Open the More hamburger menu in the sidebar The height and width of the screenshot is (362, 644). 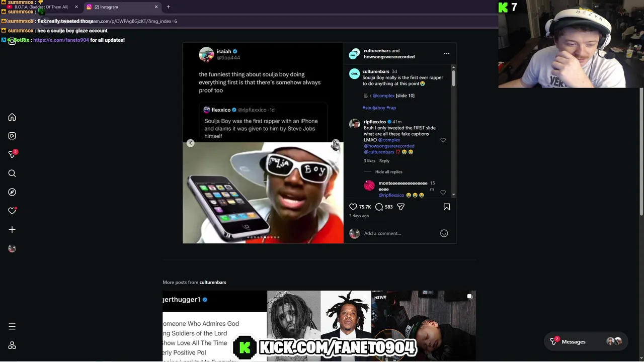(x=12, y=327)
